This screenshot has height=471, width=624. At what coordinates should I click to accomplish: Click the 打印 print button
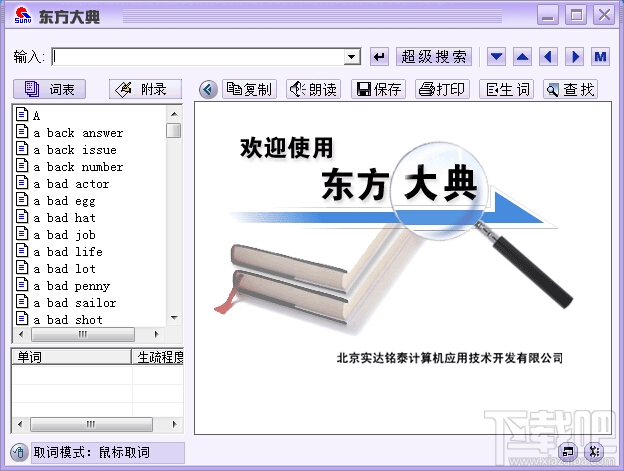[443, 89]
